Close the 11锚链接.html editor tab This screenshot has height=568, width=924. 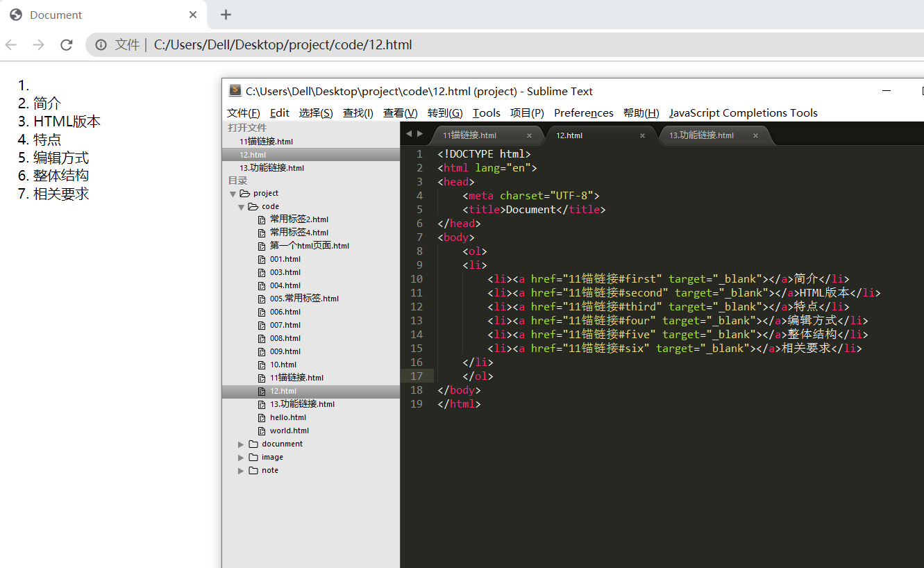529,135
